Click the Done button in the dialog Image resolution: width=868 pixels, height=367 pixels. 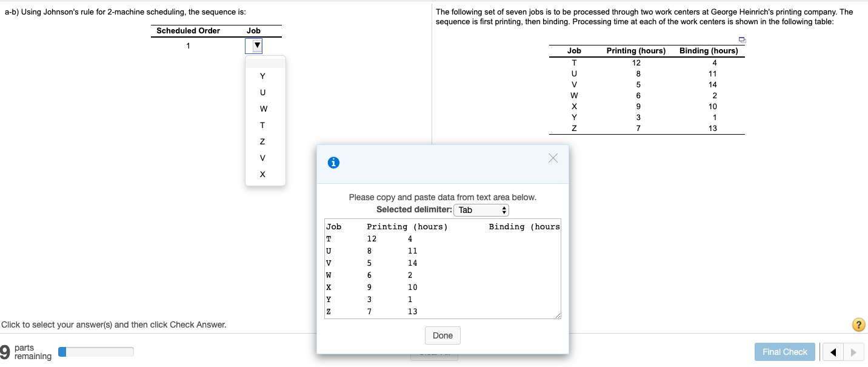click(x=442, y=335)
